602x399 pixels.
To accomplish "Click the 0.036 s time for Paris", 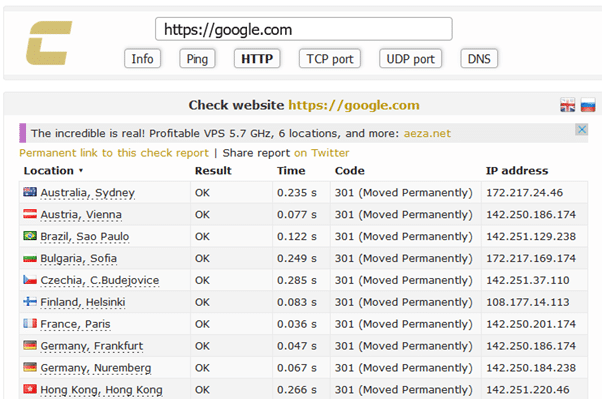I will click(x=297, y=324).
